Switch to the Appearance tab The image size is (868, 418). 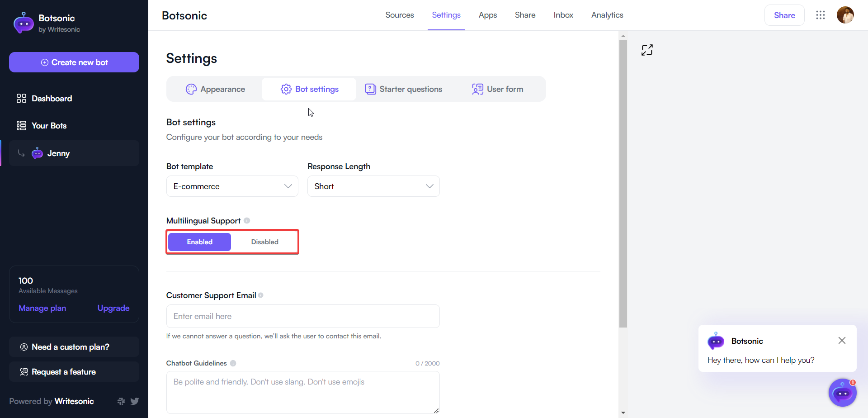click(216, 89)
